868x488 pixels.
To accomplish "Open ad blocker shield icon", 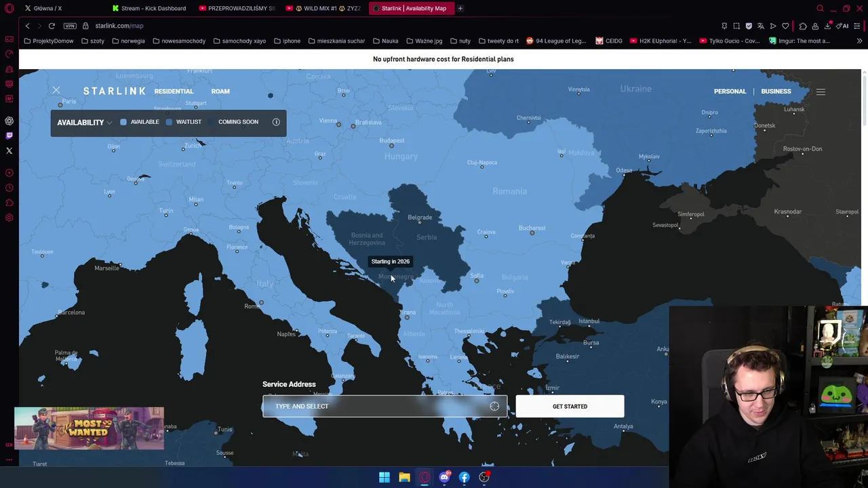I will click(749, 26).
